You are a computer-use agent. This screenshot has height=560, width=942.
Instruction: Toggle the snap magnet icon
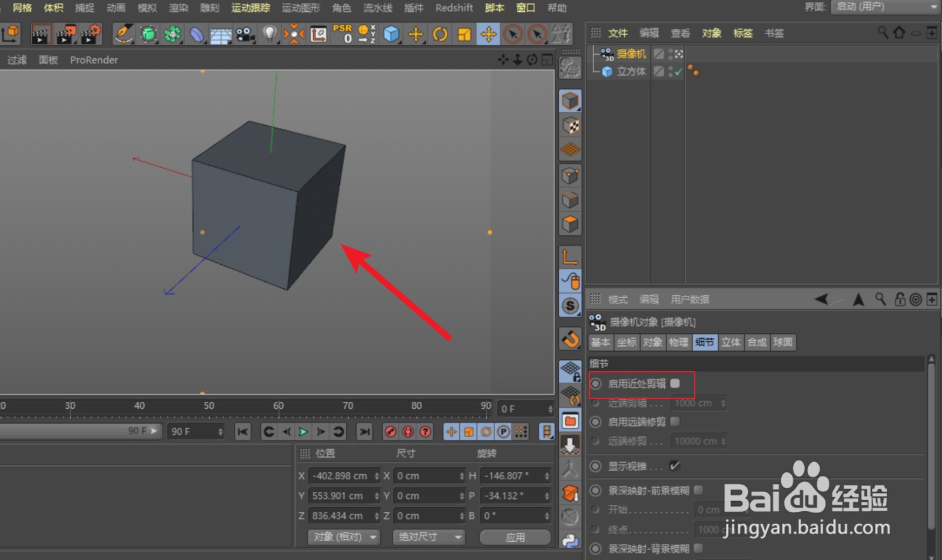(x=570, y=339)
